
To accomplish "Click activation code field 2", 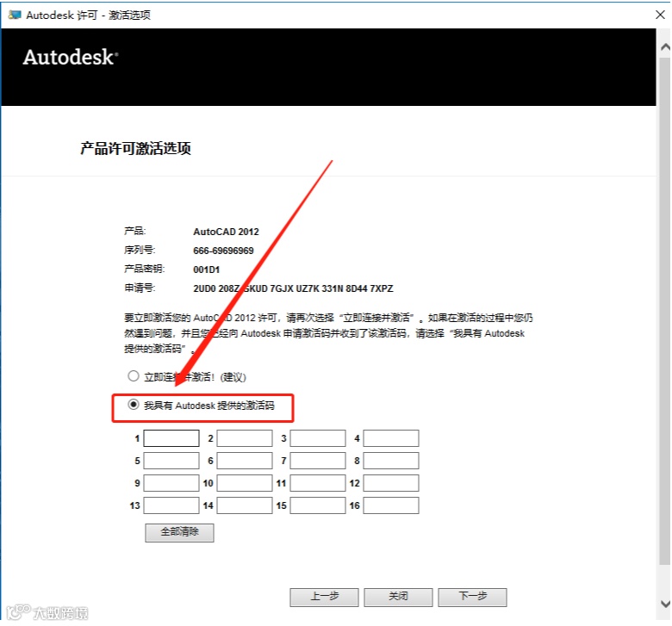I will [x=245, y=438].
